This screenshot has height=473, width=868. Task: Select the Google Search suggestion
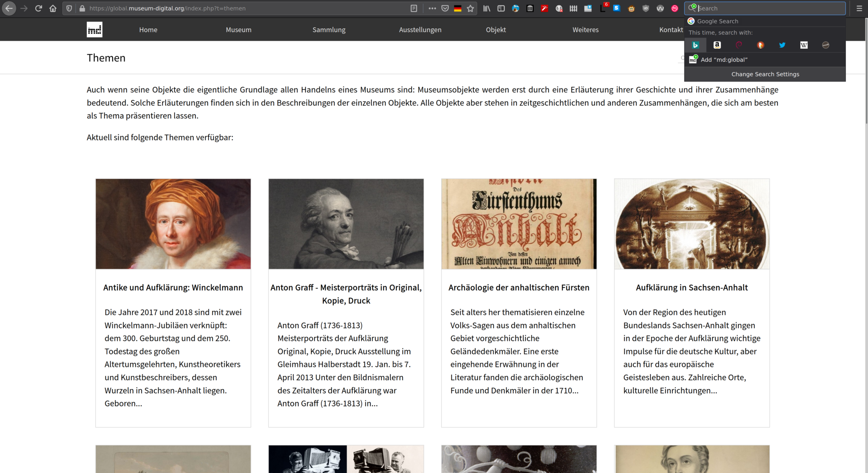click(x=765, y=21)
